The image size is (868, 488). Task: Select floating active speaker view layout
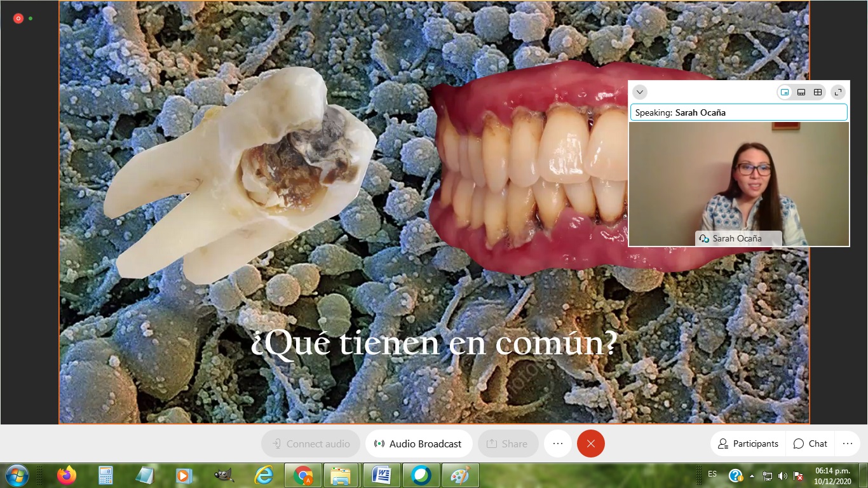click(x=785, y=92)
